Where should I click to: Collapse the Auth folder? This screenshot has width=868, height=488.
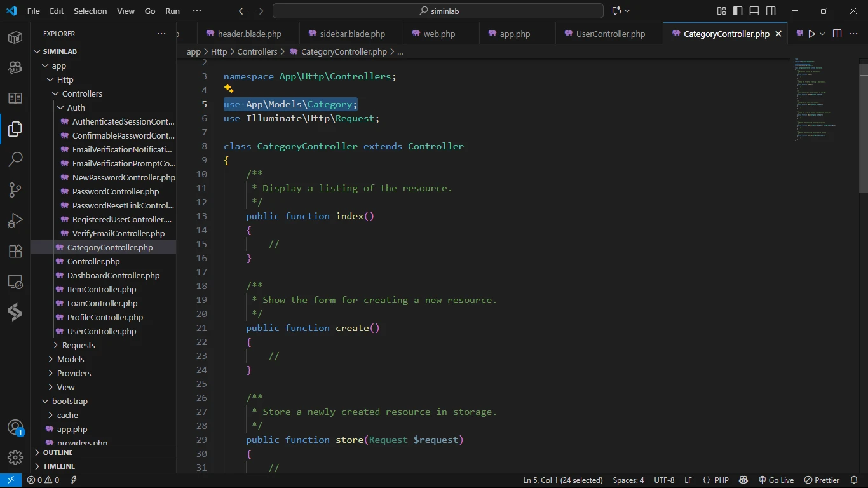point(76,107)
